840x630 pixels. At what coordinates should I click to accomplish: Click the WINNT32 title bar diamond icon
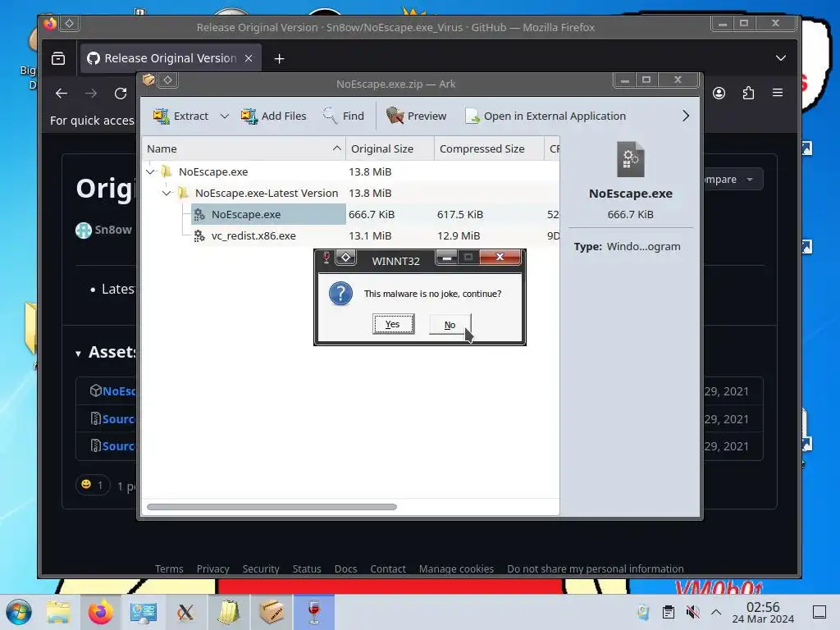pos(345,258)
